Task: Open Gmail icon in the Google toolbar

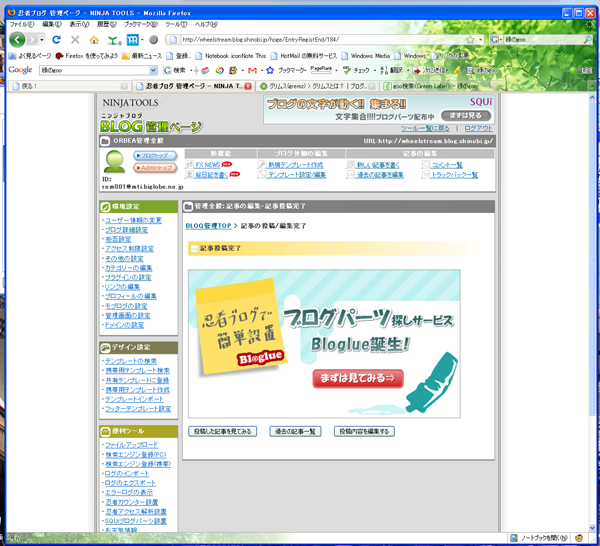Action: tap(252, 70)
